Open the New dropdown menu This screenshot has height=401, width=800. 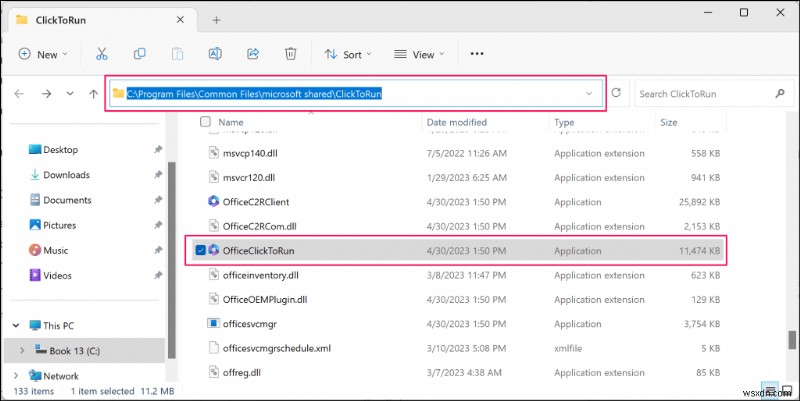43,54
